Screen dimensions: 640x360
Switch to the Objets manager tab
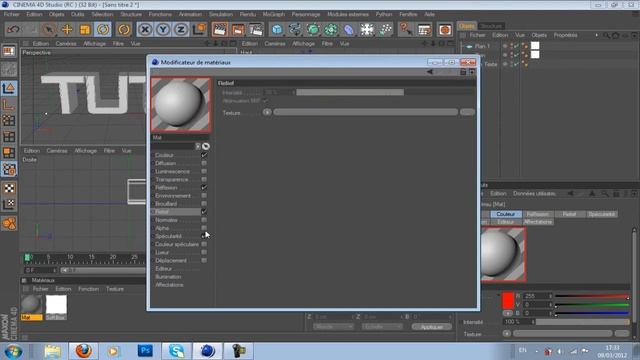tap(467, 26)
